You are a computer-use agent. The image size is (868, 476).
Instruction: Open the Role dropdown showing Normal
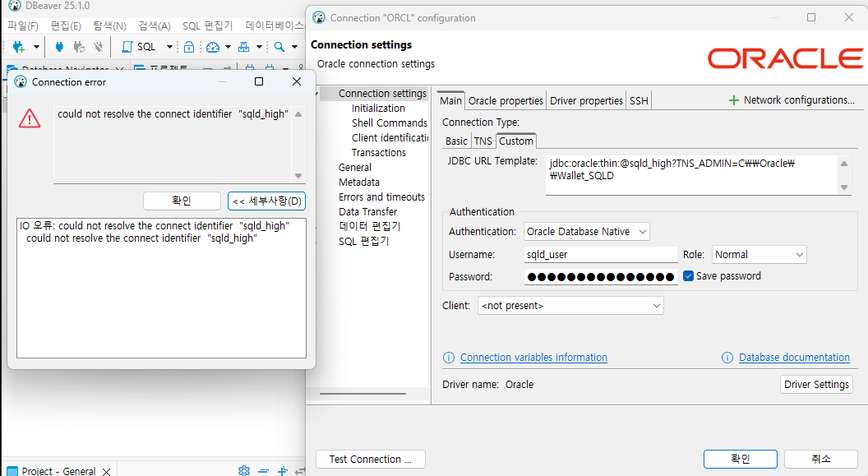tap(759, 255)
